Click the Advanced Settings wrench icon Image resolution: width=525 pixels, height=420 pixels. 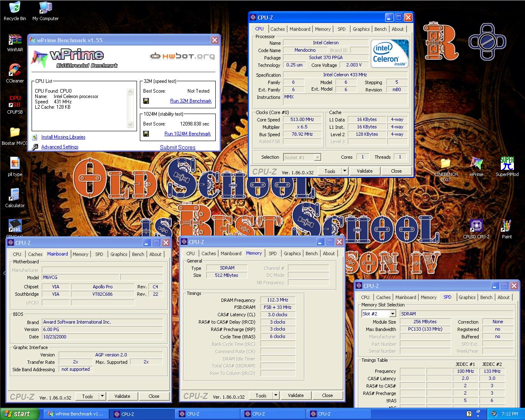tap(35, 147)
